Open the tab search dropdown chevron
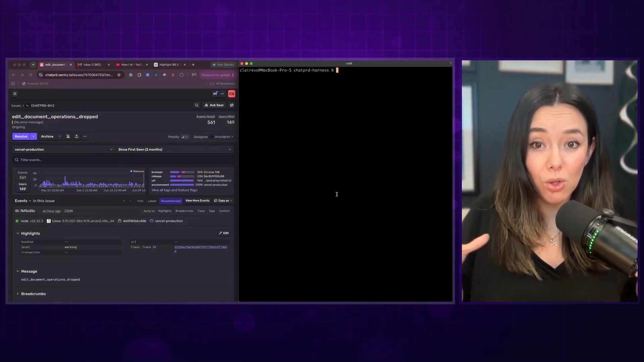Viewport: 644px width, 362px height. pyautogui.click(x=33, y=65)
